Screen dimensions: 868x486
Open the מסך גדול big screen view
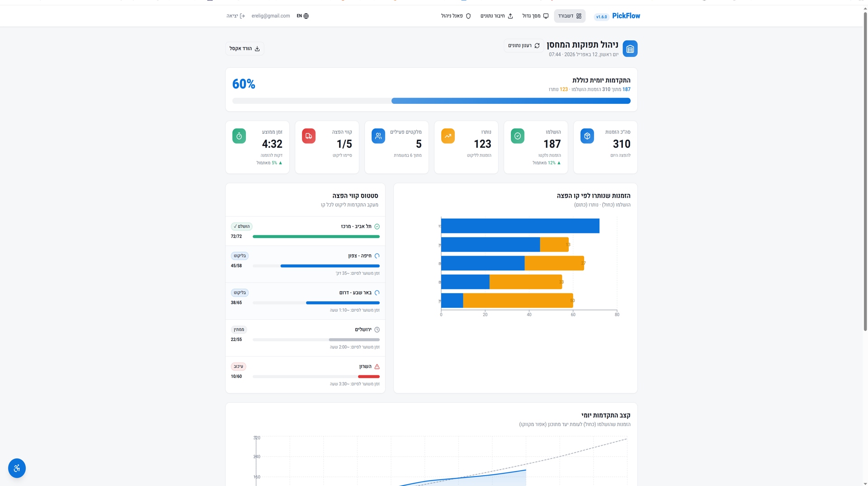point(535,16)
